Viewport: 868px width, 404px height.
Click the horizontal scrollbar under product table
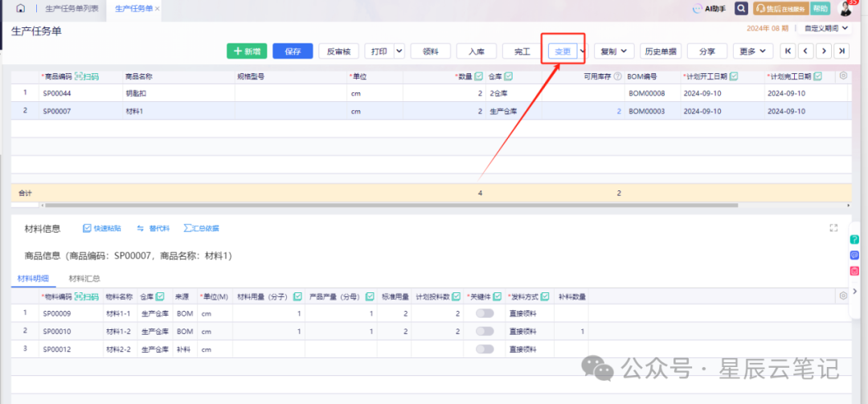click(x=391, y=206)
